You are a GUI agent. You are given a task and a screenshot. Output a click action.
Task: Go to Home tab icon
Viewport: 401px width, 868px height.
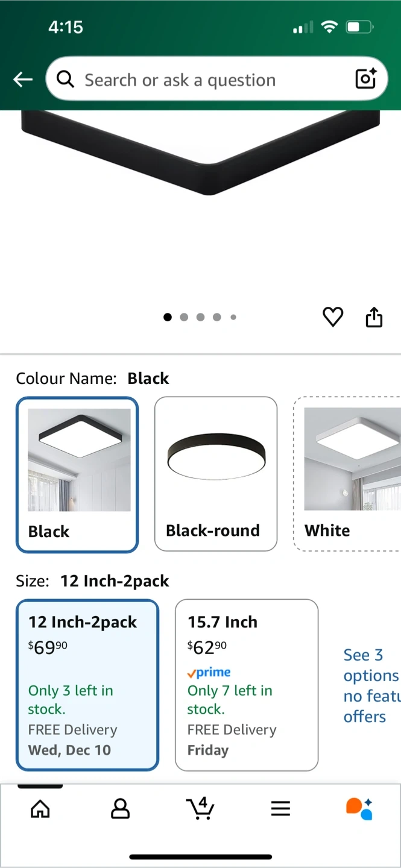point(40,808)
